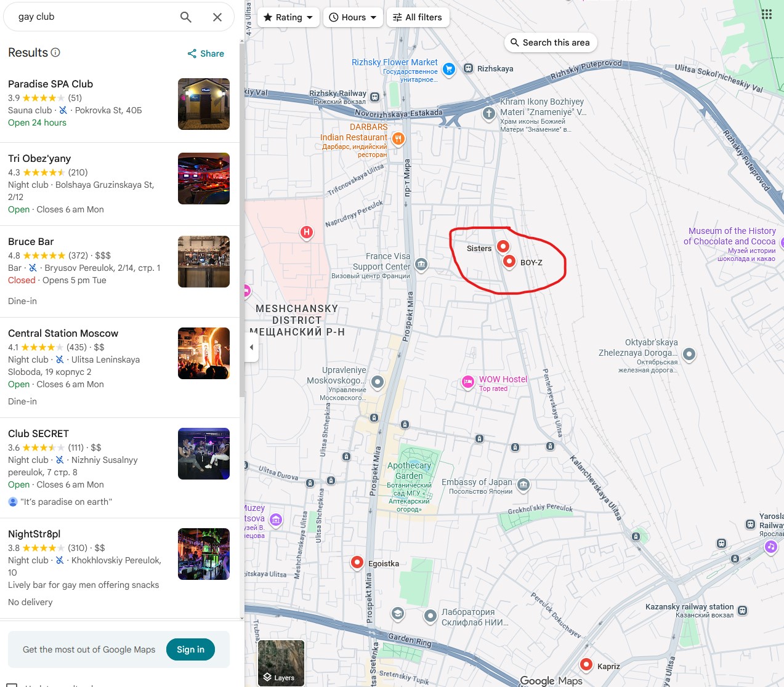784x687 pixels.
Task: Click the Kazansky railway station icon
Action: (x=742, y=611)
